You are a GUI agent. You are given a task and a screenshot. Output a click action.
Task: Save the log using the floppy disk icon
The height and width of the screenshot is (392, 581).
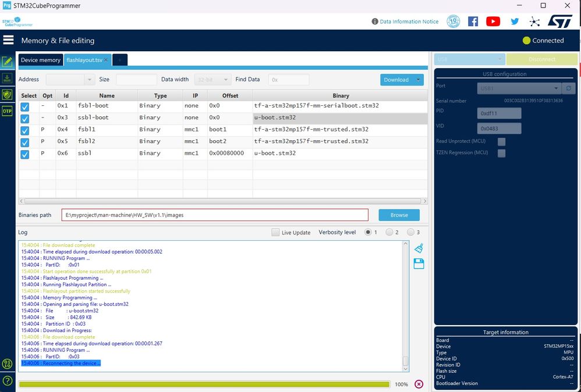click(419, 264)
